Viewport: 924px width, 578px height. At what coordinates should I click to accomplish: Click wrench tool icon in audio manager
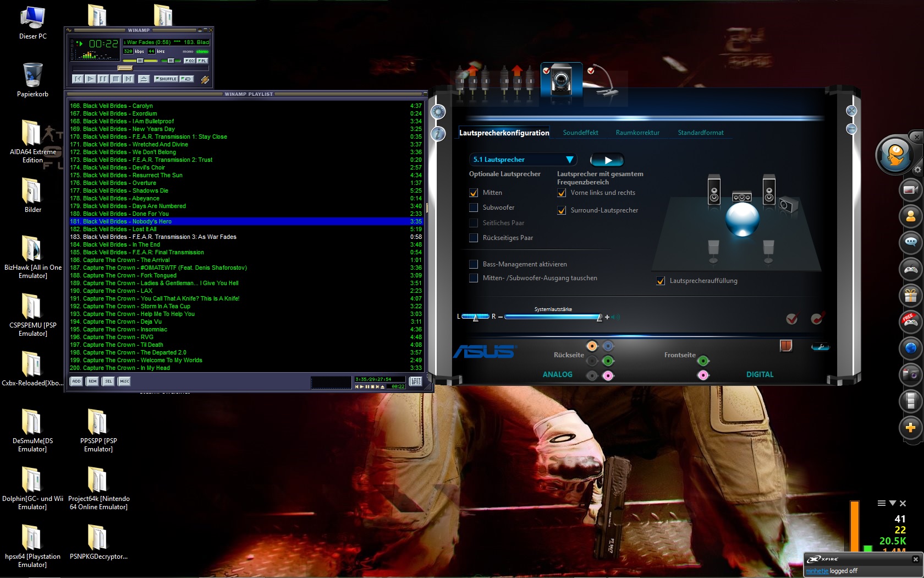point(820,347)
